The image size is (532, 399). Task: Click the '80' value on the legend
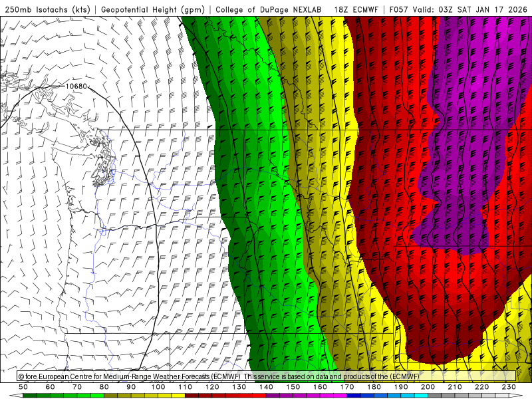tap(104, 387)
